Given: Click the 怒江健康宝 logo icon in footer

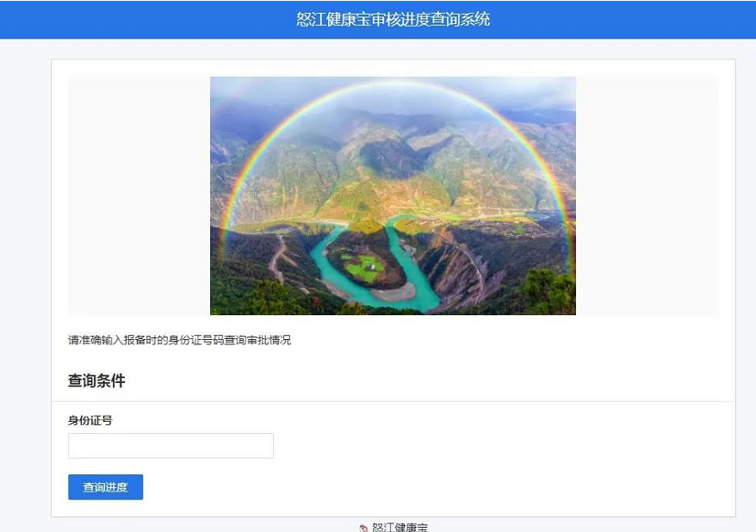Looking at the screenshot, I should (363, 529).
